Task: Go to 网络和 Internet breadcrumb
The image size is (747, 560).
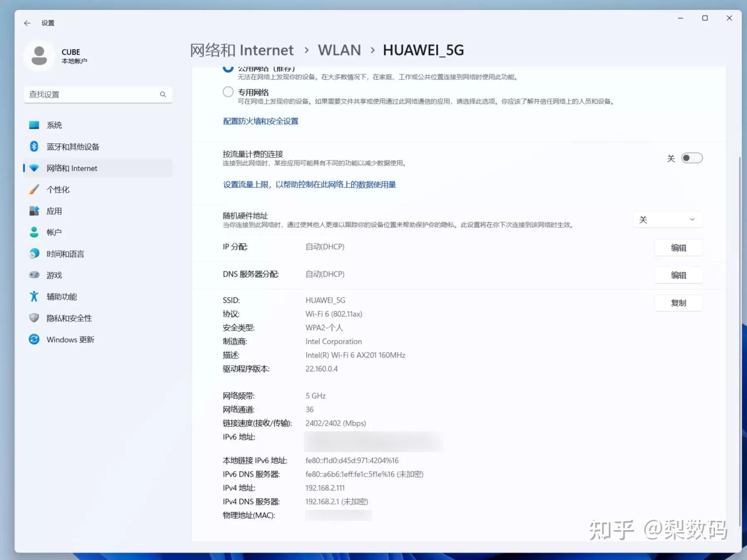Action: pos(242,50)
